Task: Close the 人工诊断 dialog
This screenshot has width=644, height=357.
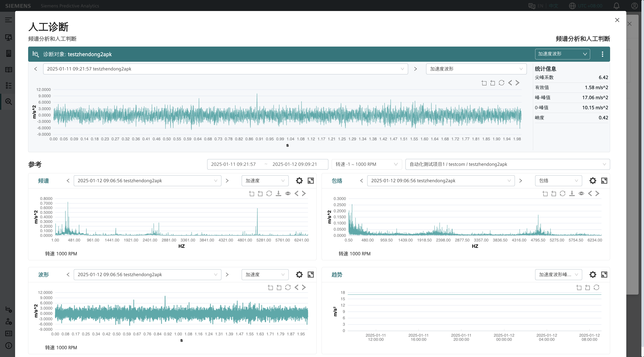Action: (x=617, y=20)
